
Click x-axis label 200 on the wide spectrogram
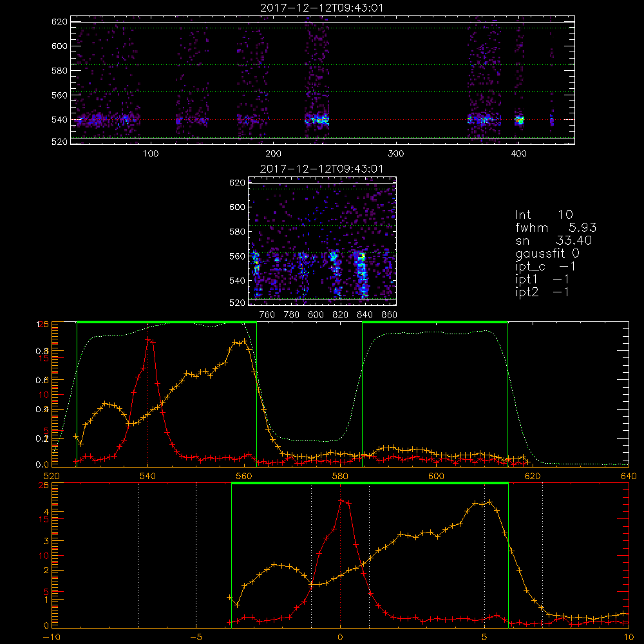click(x=273, y=154)
